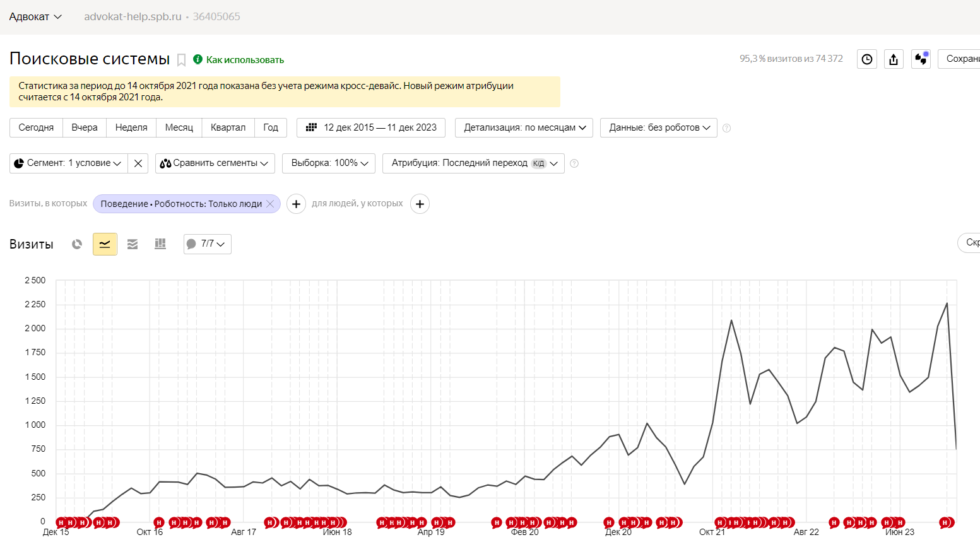Switch to the line chart view icon

pyautogui.click(x=105, y=244)
